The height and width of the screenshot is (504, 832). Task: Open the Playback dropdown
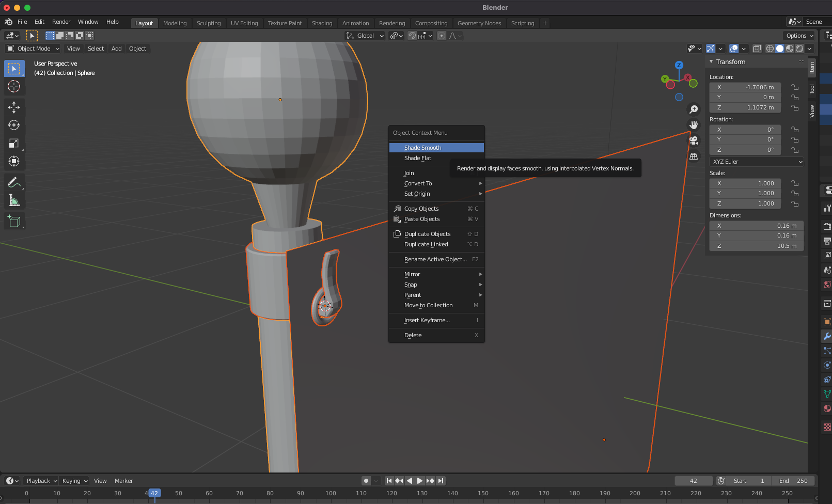(x=41, y=481)
